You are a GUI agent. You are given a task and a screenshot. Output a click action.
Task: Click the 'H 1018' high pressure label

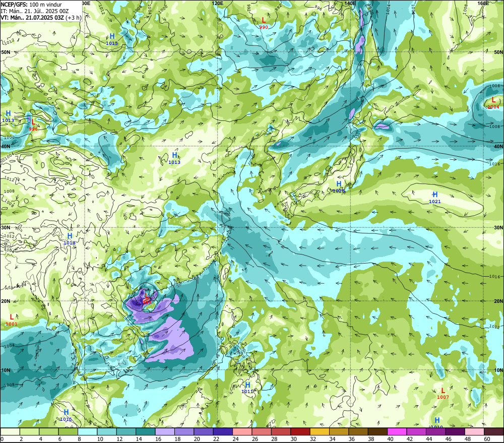(70, 239)
